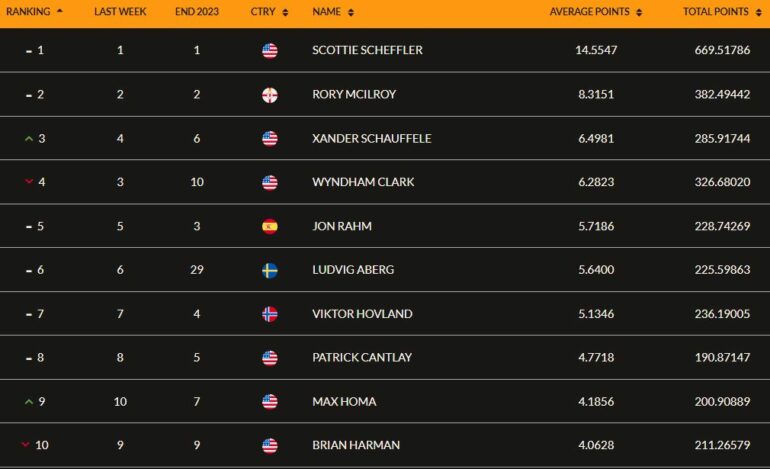The width and height of the screenshot is (770, 469).
Task: Click red down arrow beside rank 4
Action: [29, 182]
